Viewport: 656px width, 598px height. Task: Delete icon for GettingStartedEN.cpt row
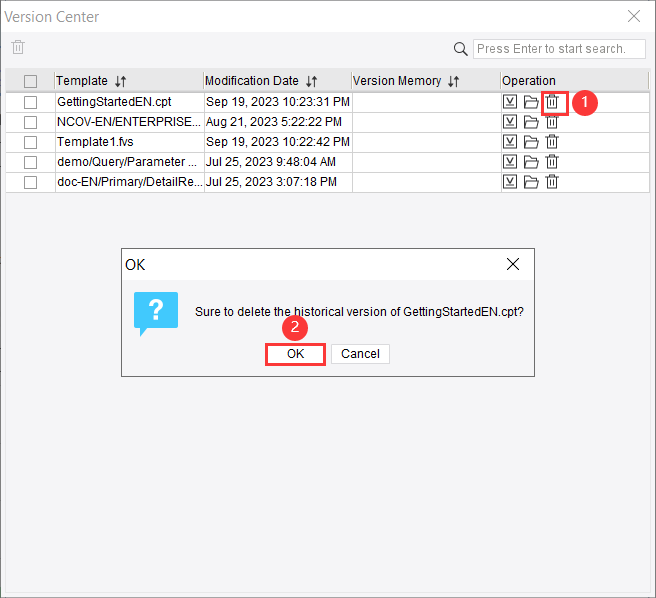point(552,102)
